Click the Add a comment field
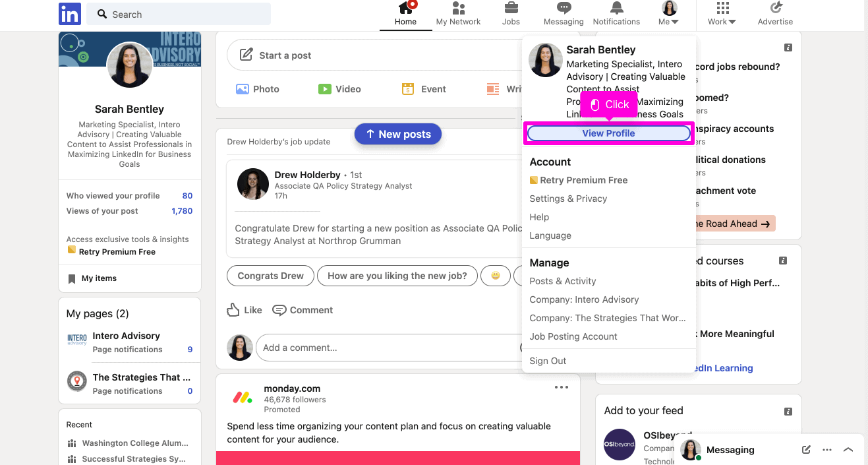This screenshot has width=868, height=465. pos(391,348)
